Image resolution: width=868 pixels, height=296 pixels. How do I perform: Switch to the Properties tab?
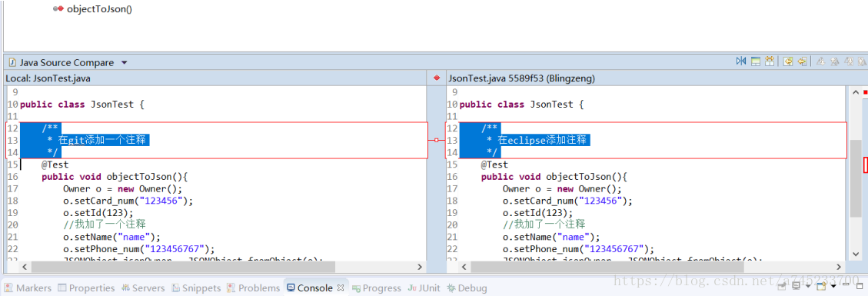86,288
